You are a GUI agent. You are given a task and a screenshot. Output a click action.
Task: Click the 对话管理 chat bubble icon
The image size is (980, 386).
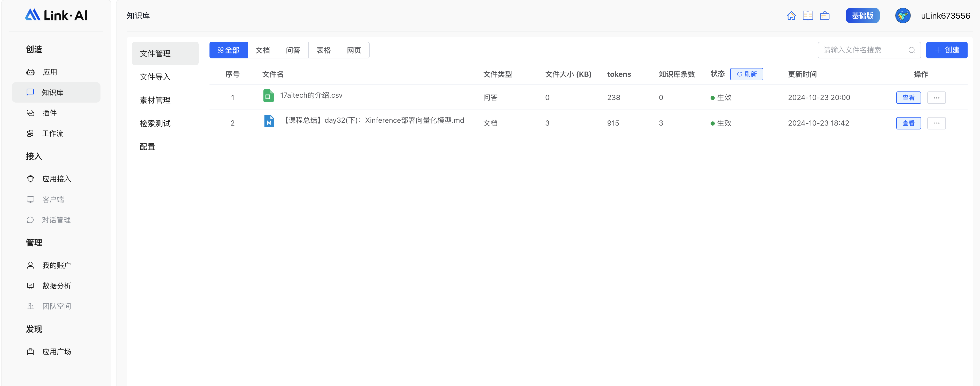click(x=30, y=220)
